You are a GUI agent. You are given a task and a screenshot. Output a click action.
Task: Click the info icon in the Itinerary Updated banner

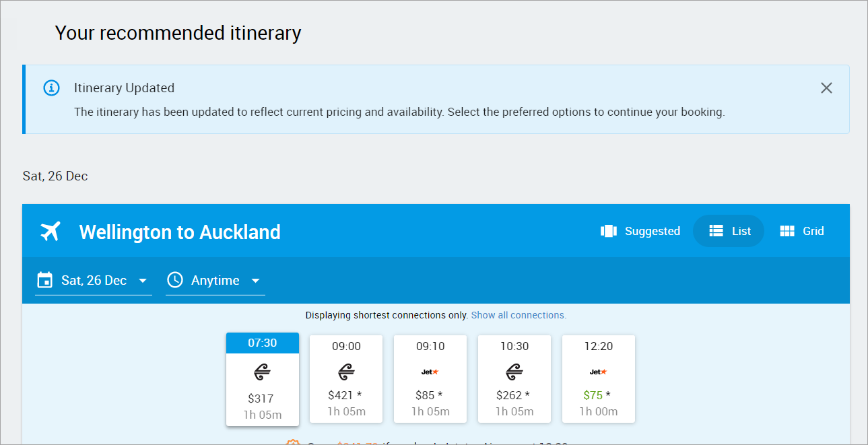51,88
